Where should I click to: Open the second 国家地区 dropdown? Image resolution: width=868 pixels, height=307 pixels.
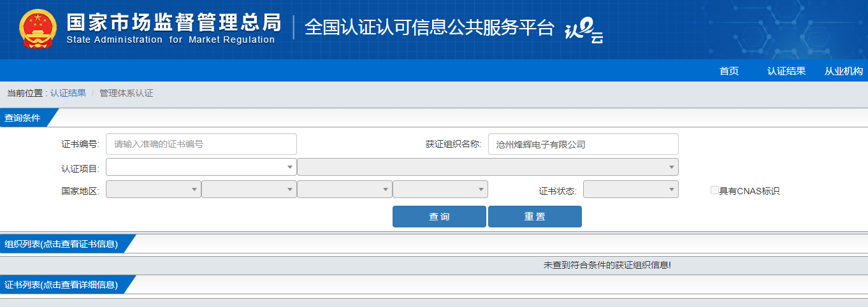tap(249, 189)
